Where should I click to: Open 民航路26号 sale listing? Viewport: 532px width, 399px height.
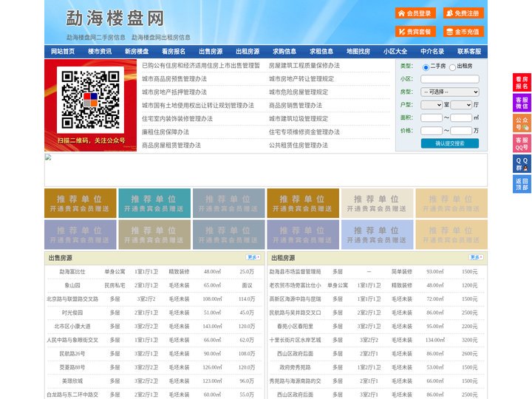[72, 353]
